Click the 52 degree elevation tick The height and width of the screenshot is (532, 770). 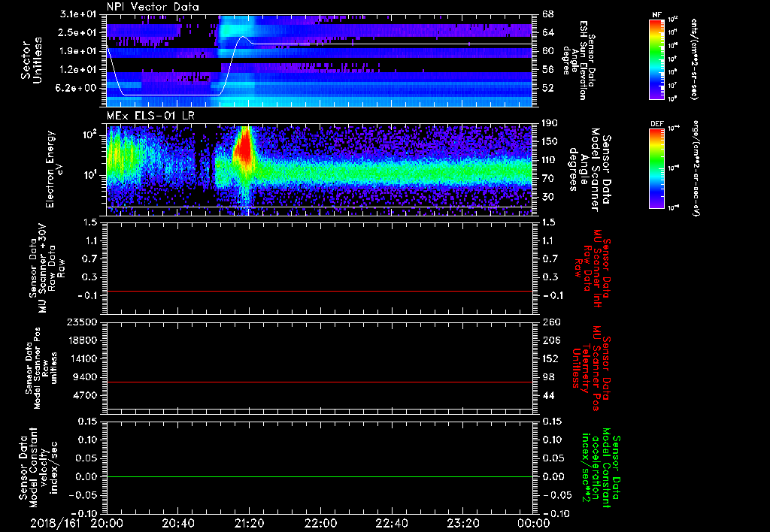point(548,88)
